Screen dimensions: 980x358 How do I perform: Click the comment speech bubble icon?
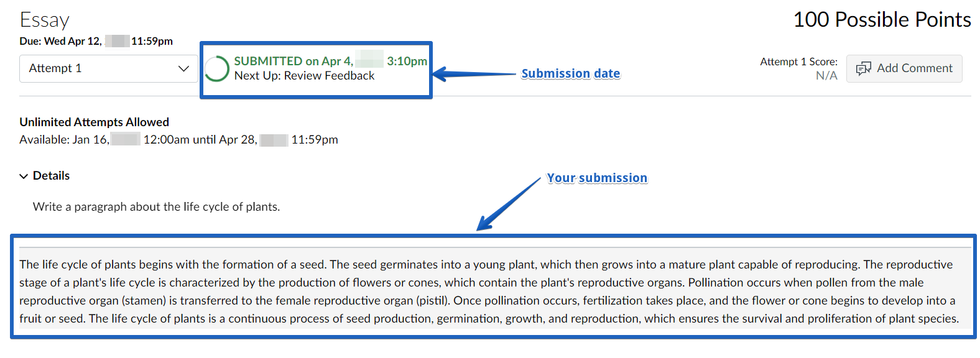863,68
